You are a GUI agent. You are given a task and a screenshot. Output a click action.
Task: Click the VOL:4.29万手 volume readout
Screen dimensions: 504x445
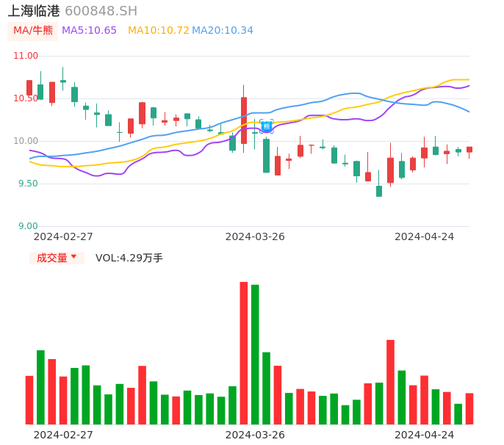pyautogui.click(x=129, y=258)
